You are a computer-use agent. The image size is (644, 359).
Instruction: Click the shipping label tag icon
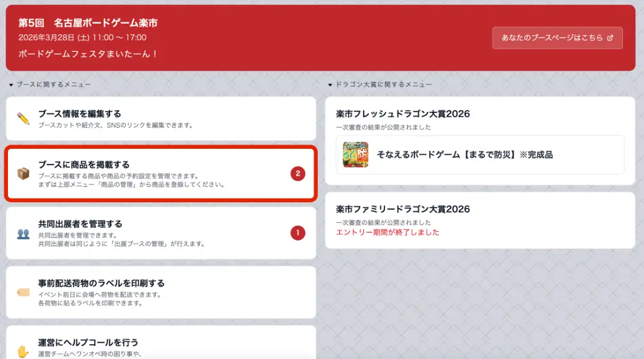23,292
